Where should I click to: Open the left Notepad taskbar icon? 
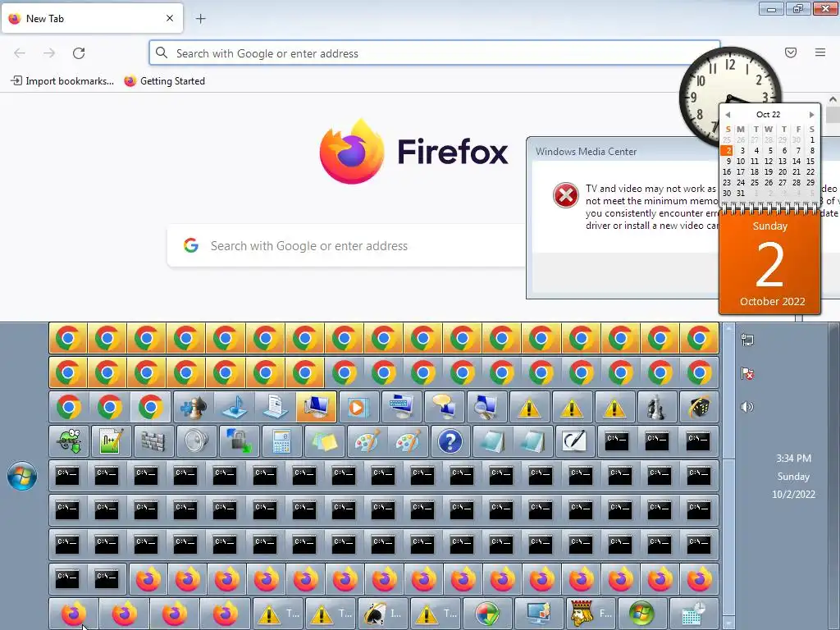click(x=492, y=441)
